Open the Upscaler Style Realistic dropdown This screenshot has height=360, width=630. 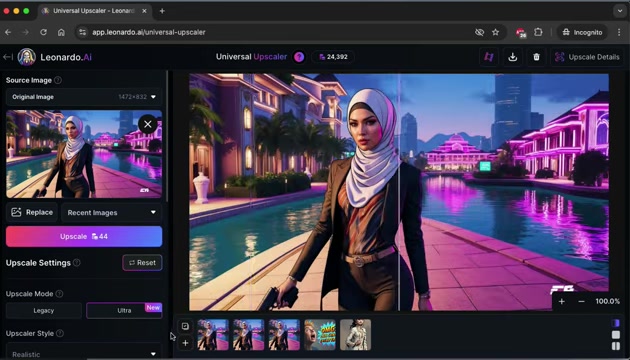tap(84, 352)
